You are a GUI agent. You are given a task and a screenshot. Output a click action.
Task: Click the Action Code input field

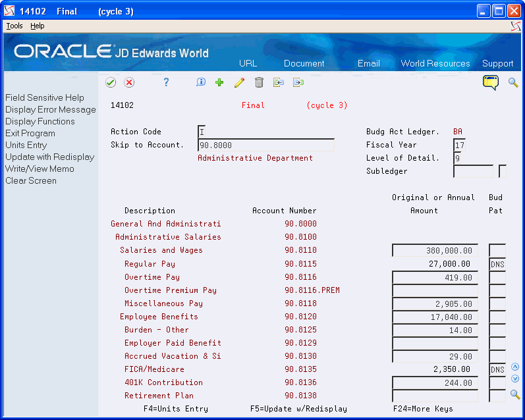[202, 132]
